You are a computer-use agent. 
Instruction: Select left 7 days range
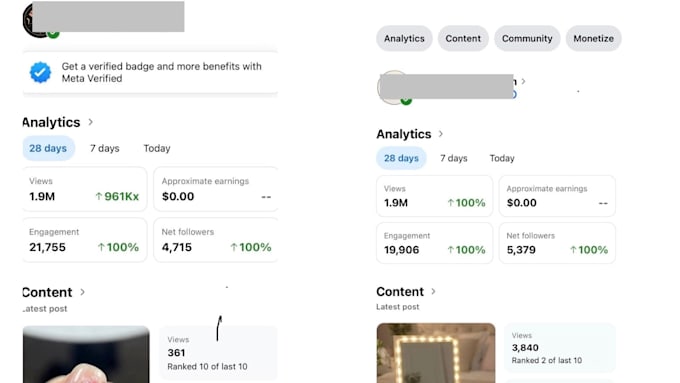(x=105, y=148)
